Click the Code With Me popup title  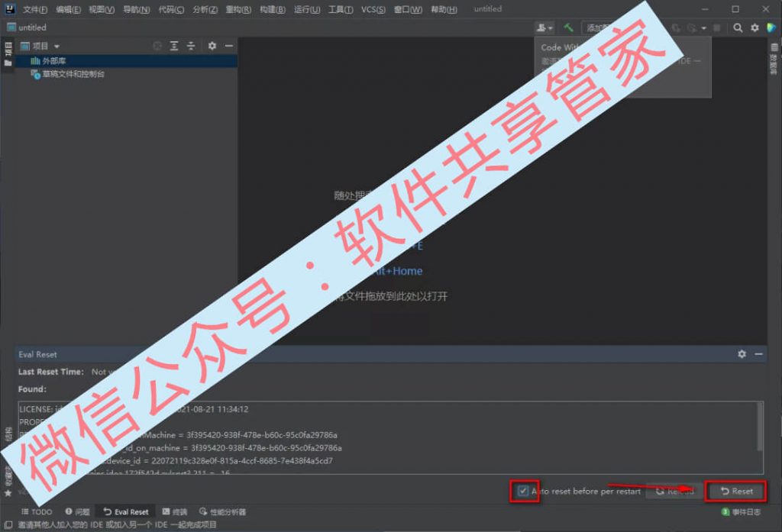tap(560, 47)
